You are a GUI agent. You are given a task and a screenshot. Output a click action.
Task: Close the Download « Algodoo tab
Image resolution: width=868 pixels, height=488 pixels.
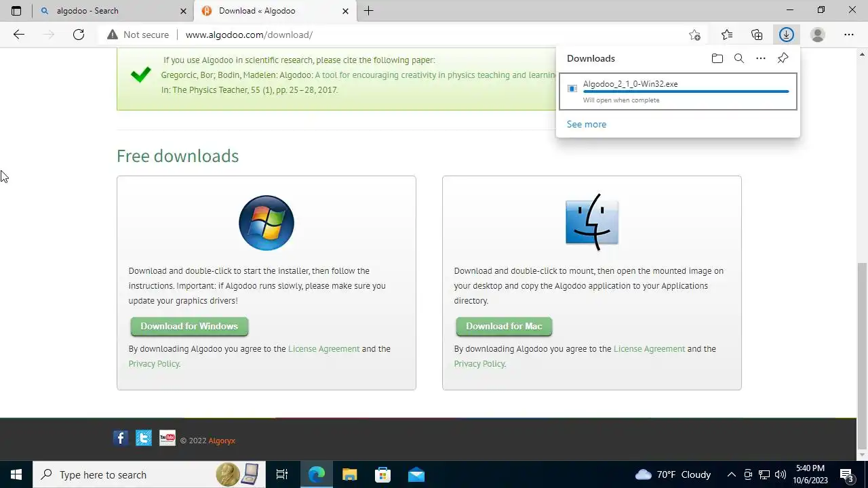tap(345, 11)
